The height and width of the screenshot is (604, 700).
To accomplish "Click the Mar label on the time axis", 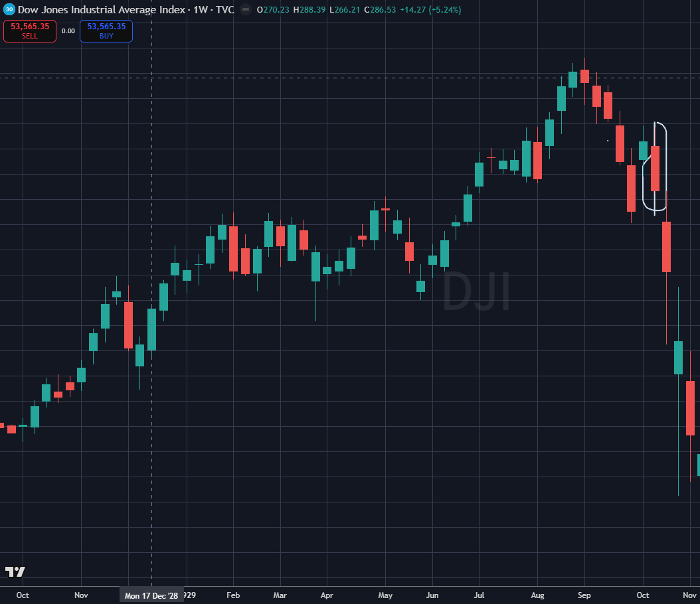I will 280,595.
